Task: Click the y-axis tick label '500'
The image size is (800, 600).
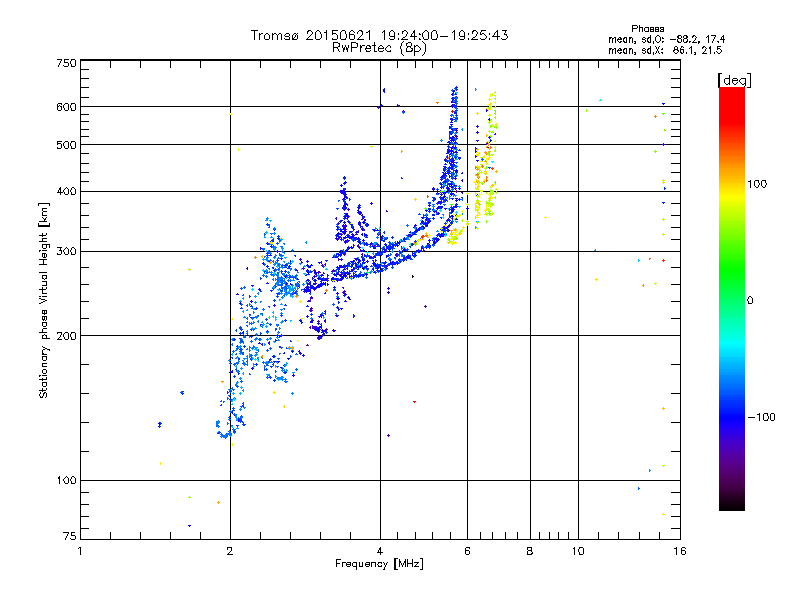Action: (66, 145)
